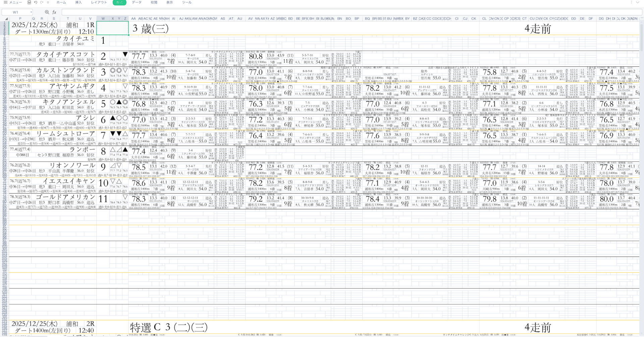Image resolution: width=644 pixels, height=337 pixels.
Task: Open the Name Box dropdown showing W1
Action: coord(31,12)
